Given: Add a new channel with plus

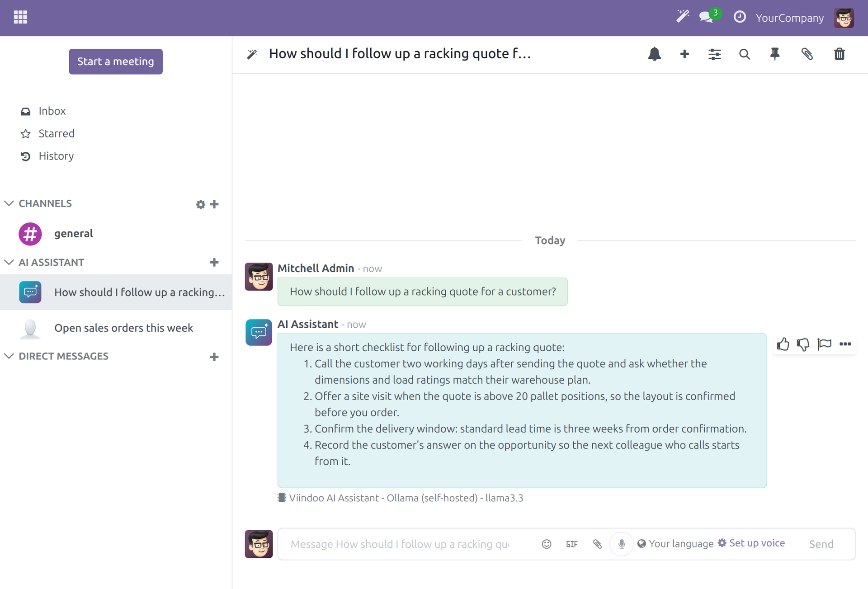Looking at the screenshot, I should coord(214,204).
